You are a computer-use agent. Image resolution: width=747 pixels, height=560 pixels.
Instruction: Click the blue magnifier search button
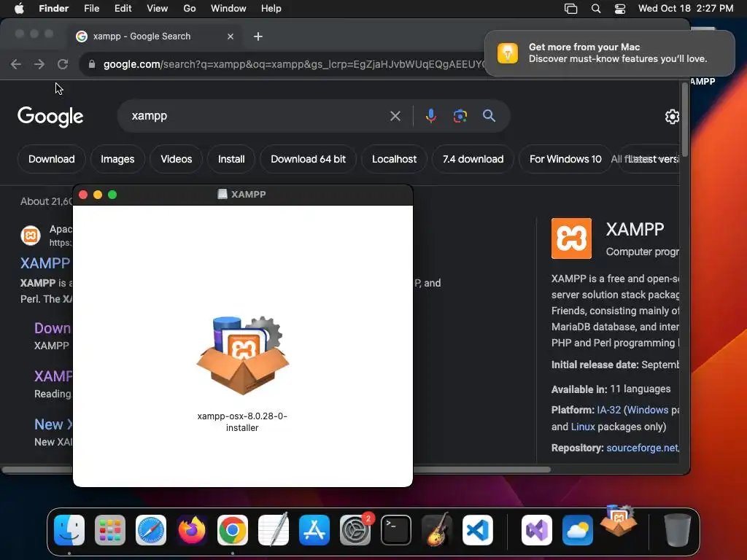click(489, 116)
